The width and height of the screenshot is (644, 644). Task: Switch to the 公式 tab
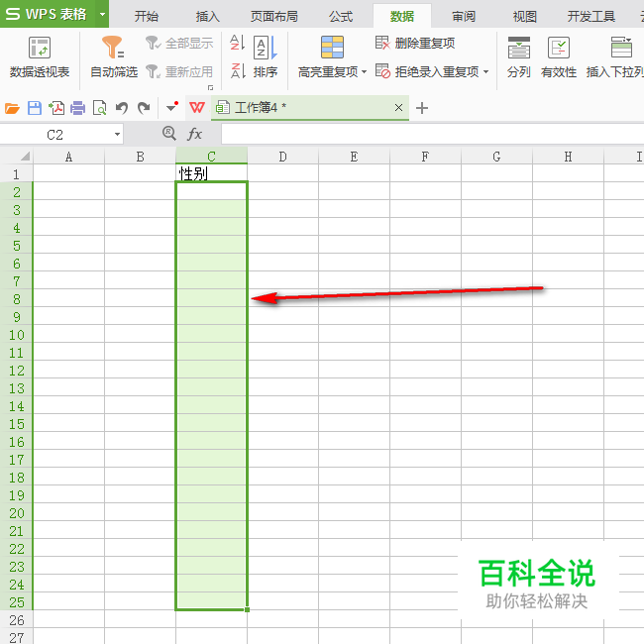click(x=341, y=17)
